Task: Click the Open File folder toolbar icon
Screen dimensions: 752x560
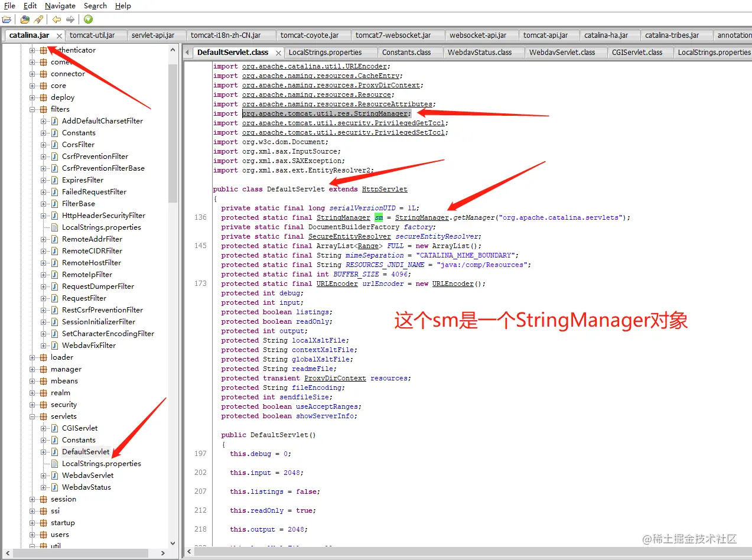Action: (7, 19)
